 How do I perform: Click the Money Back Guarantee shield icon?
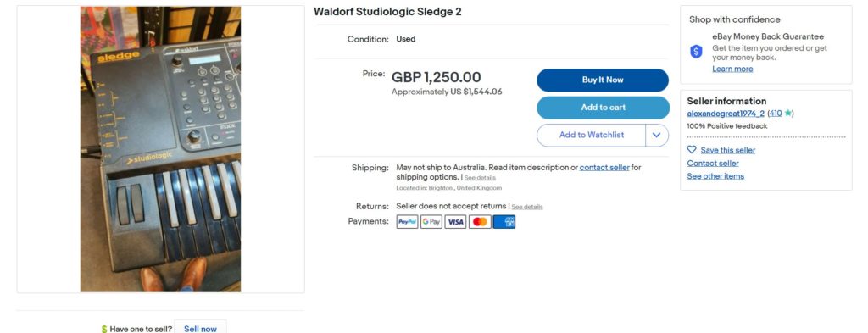point(696,52)
